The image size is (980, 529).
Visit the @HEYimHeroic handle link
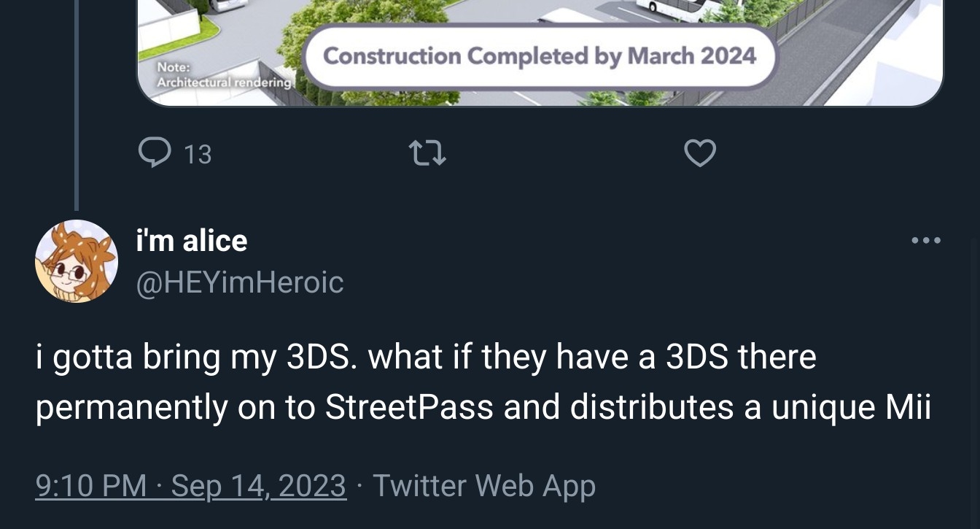pyautogui.click(x=240, y=282)
